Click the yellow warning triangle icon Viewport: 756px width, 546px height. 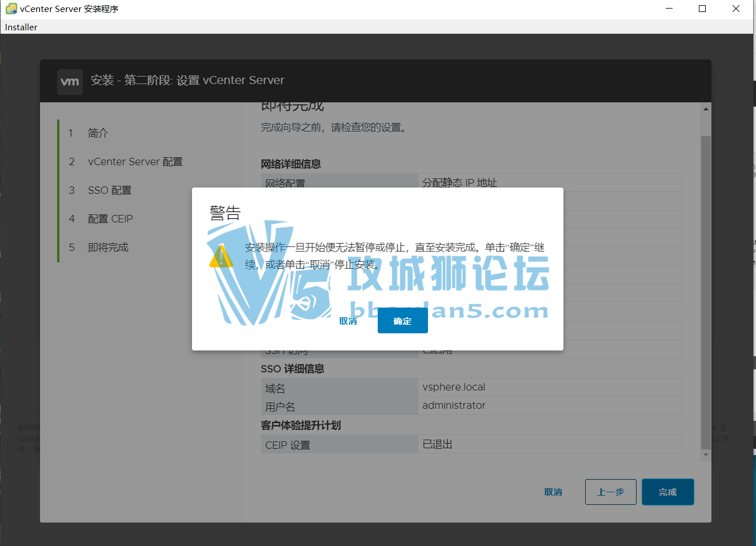coord(221,257)
